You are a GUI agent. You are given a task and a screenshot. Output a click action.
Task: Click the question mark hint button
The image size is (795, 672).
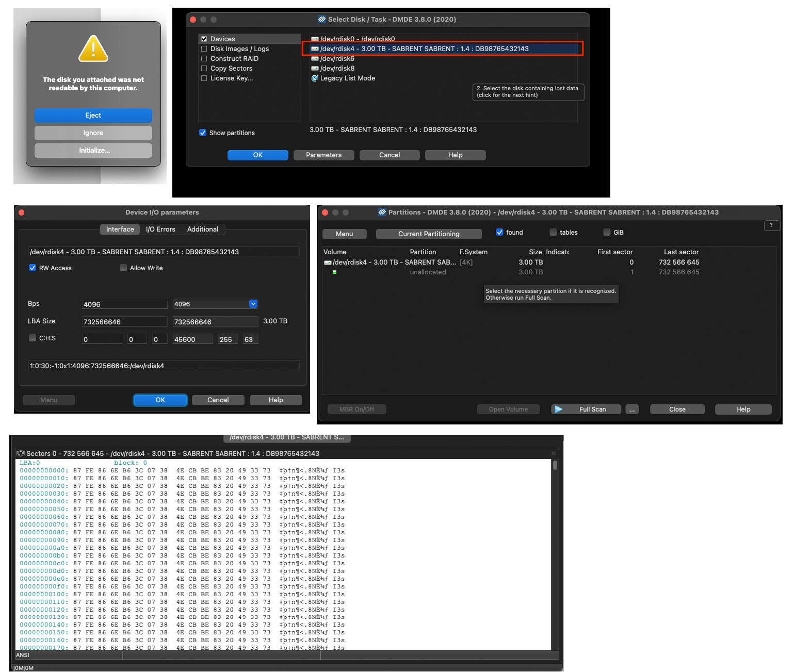click(771, 225)
